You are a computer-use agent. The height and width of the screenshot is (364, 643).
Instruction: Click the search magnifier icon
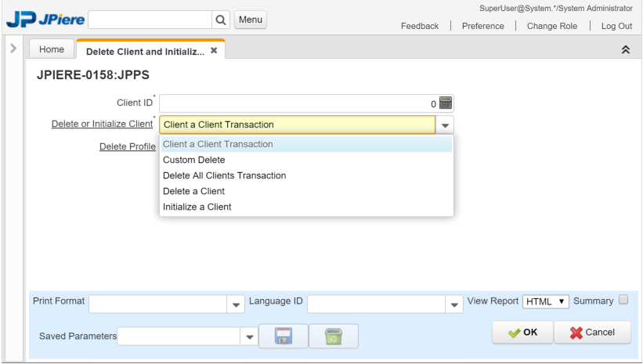point(221,20)
